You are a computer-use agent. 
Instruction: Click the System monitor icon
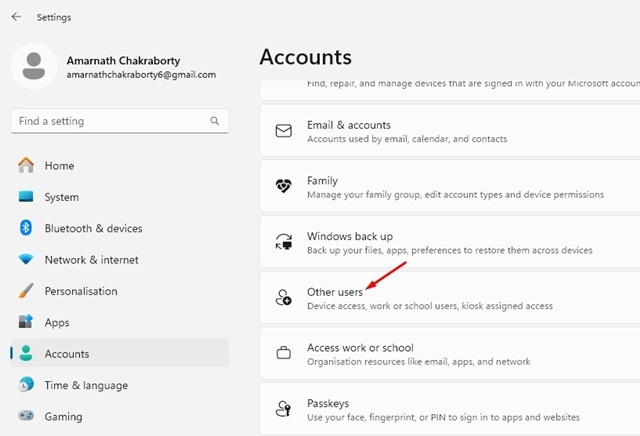[26, 196]
